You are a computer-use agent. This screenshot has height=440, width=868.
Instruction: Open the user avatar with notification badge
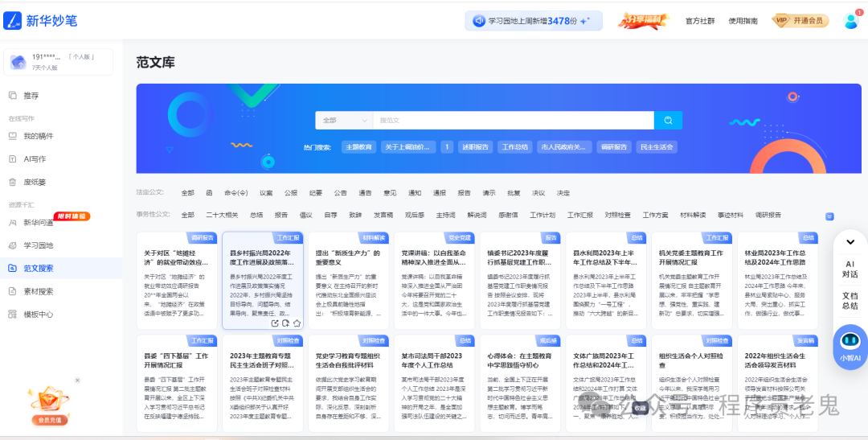coord(851,20)
